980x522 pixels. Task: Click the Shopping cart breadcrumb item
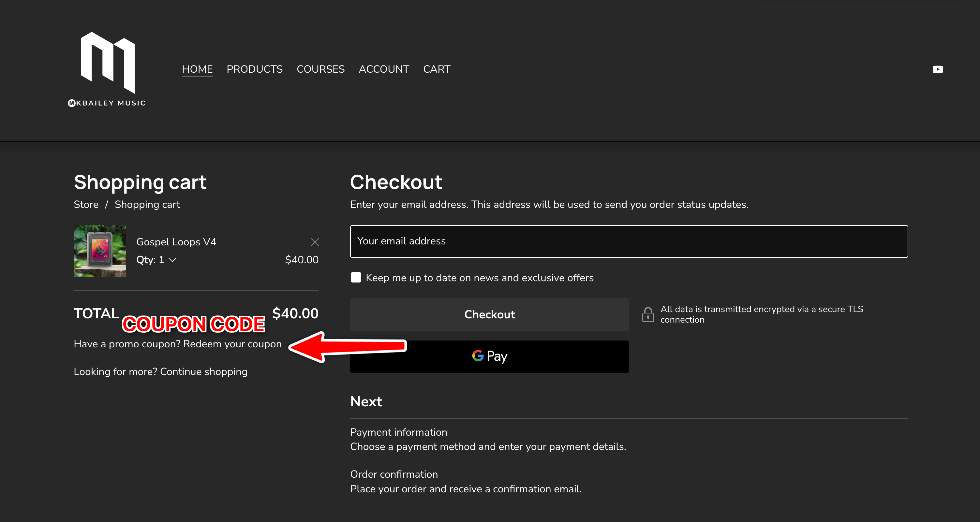pyautogui.click(x=147, y=205)
